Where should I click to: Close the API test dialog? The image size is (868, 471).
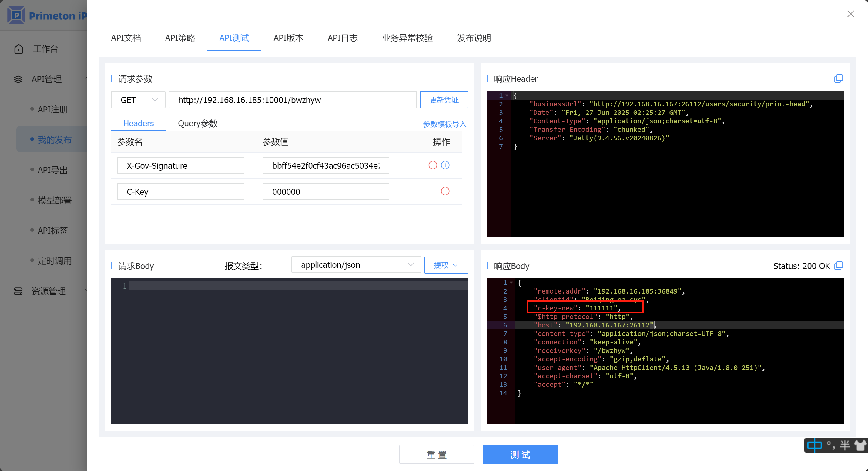[x=850, y=14]
